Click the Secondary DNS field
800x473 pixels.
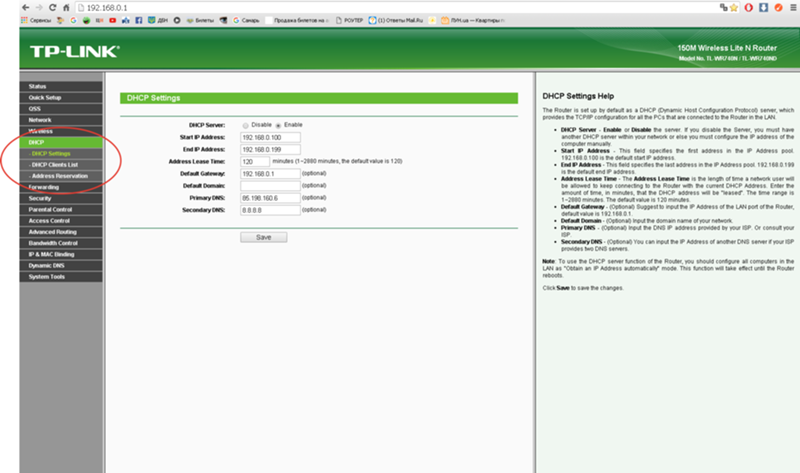point(270,210)
